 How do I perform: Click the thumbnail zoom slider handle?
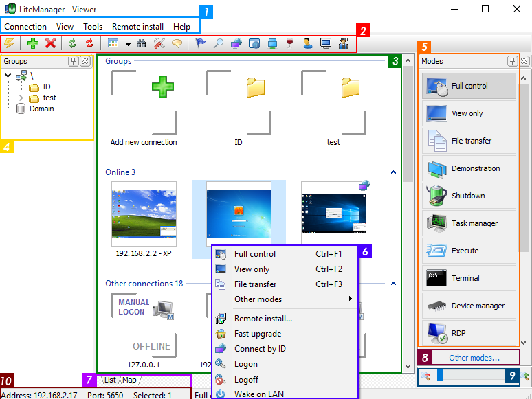[x=440, y=376]
